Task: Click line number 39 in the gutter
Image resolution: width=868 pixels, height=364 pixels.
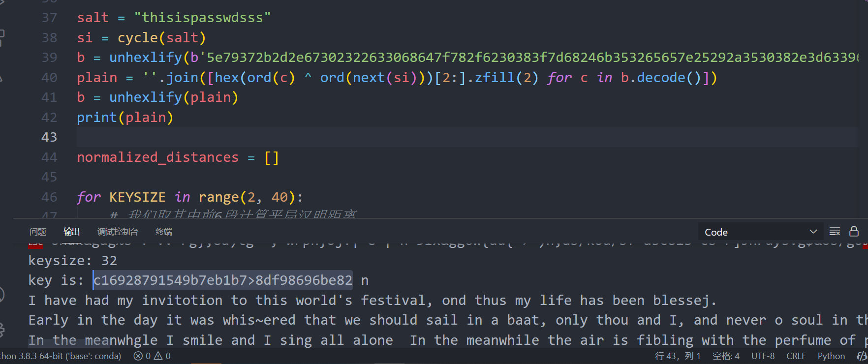Action: point(49,58)
